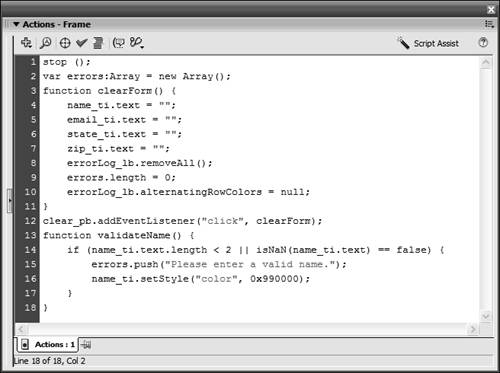Click the pin script icon beside the tab

(x=86, y=344)
